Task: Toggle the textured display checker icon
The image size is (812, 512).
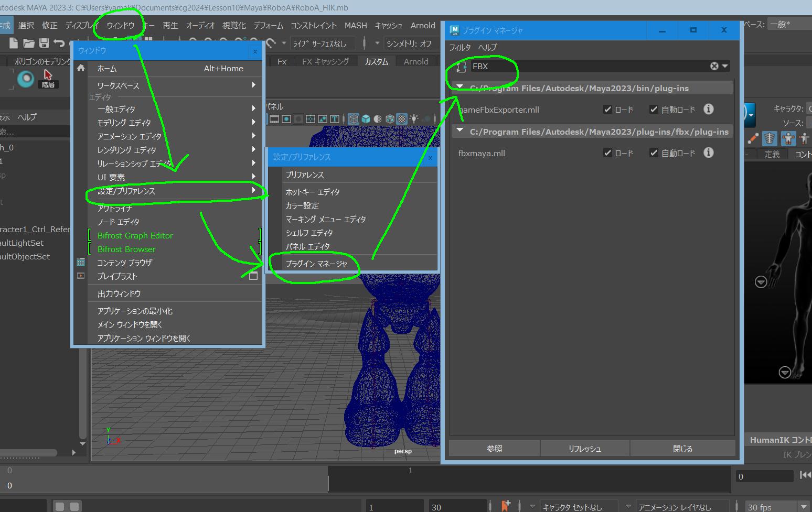Action: pos(402,119)
